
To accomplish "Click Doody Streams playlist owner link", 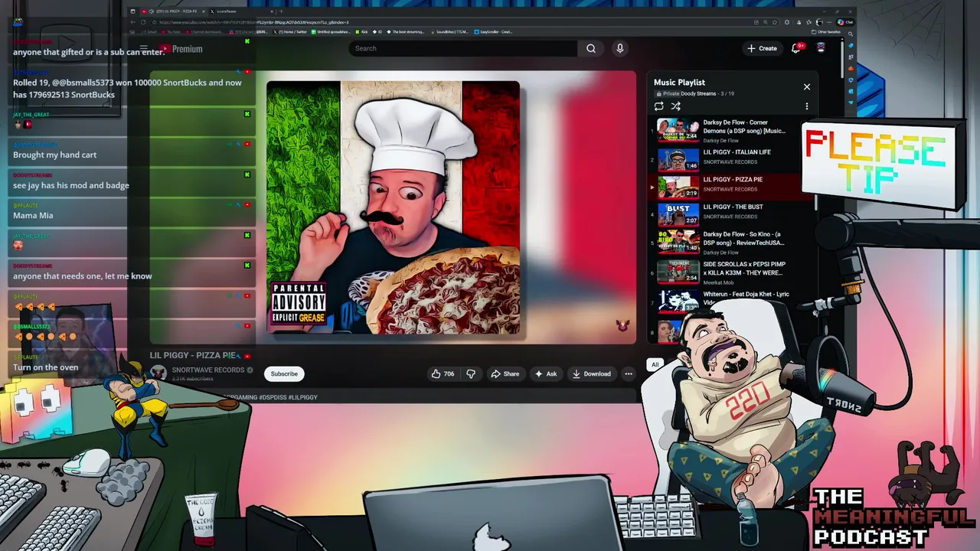I will tap(698, 93).
